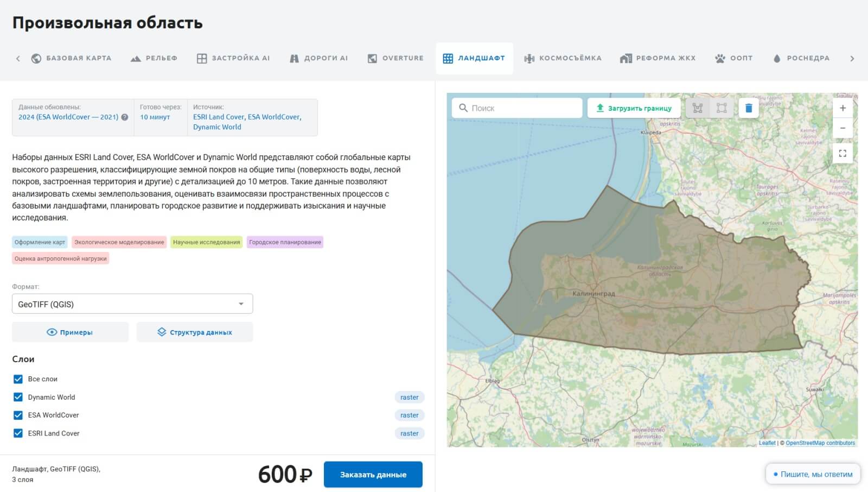Open Структура данных button
Screen dimensions: 868x492
pos(195,332)
